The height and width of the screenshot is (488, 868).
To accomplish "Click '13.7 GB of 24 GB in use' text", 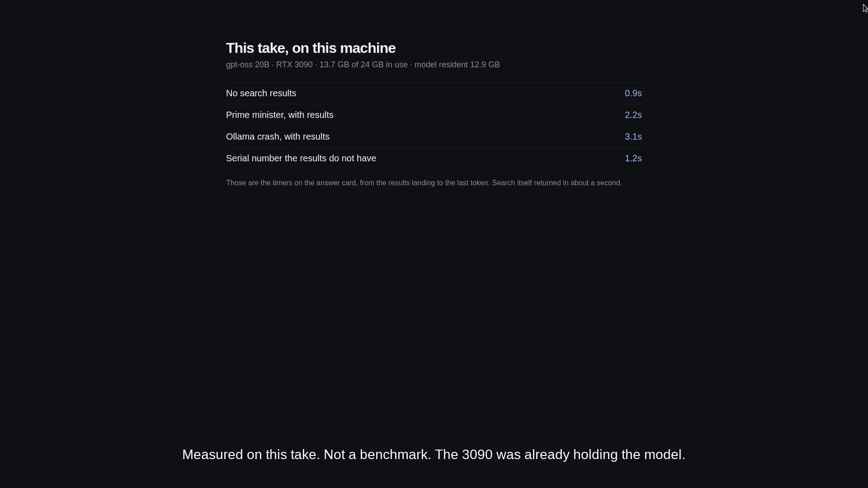I will click(363, 65).
